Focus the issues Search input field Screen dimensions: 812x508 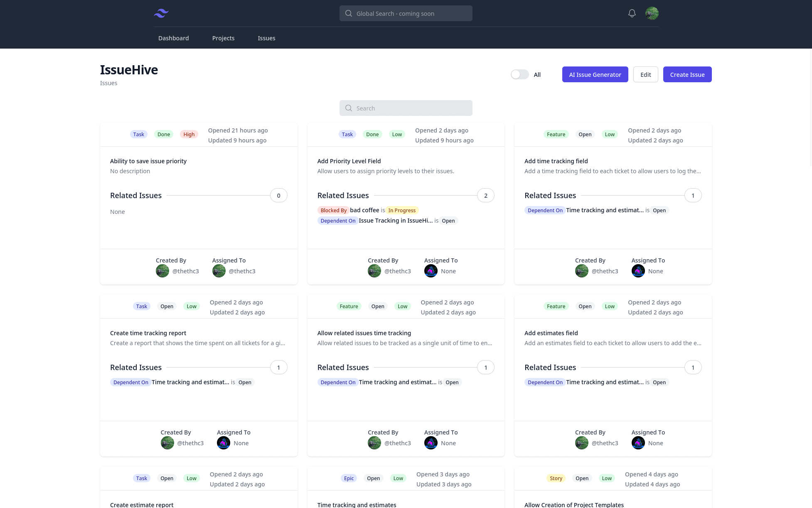[x=411, y=108]
